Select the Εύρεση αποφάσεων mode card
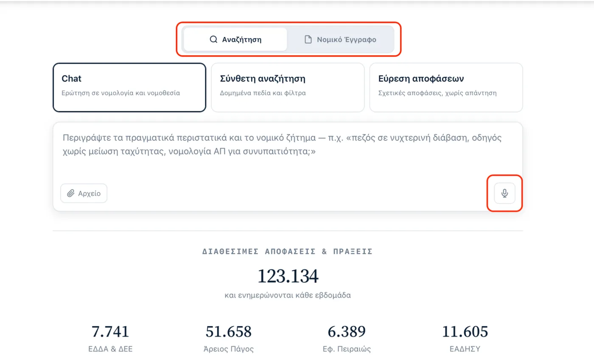 446,87
